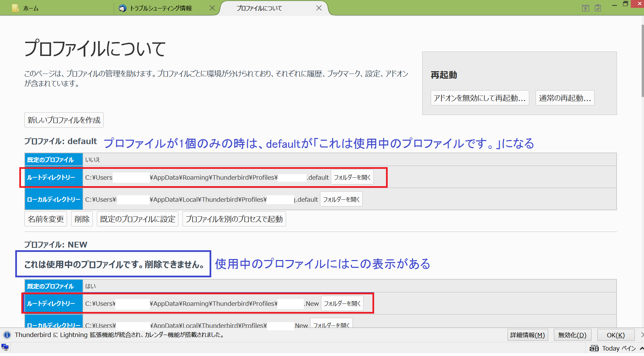Set default profile as 既定のプロファイル
644x356 pixels.
tap(137, 219)
